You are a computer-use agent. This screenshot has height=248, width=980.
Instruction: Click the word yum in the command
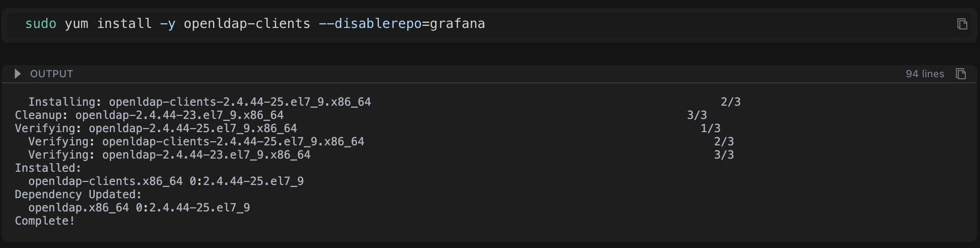[x=77, y=24]
